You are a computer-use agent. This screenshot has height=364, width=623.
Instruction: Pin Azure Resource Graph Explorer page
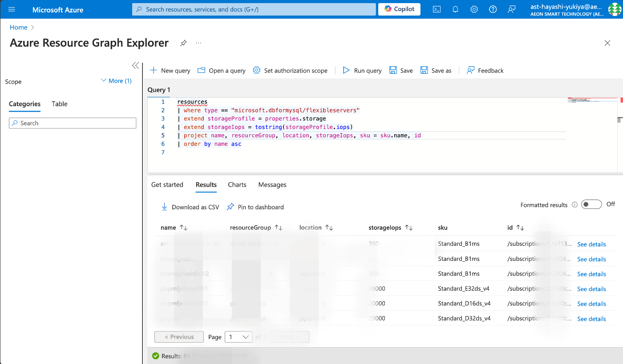(183, 43)
